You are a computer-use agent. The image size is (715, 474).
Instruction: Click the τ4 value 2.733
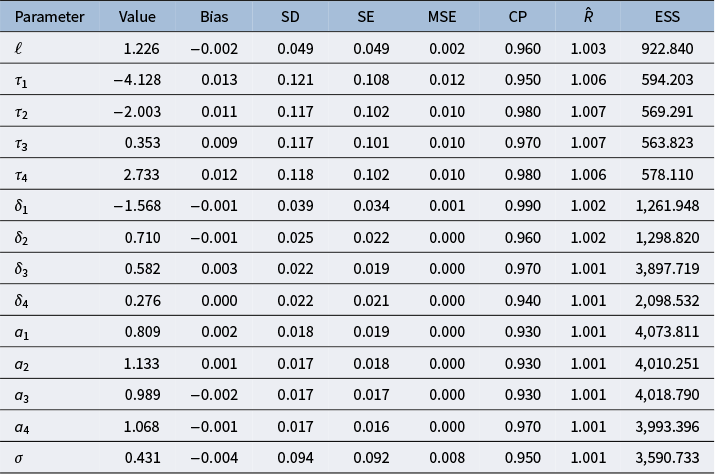(141, 174)
